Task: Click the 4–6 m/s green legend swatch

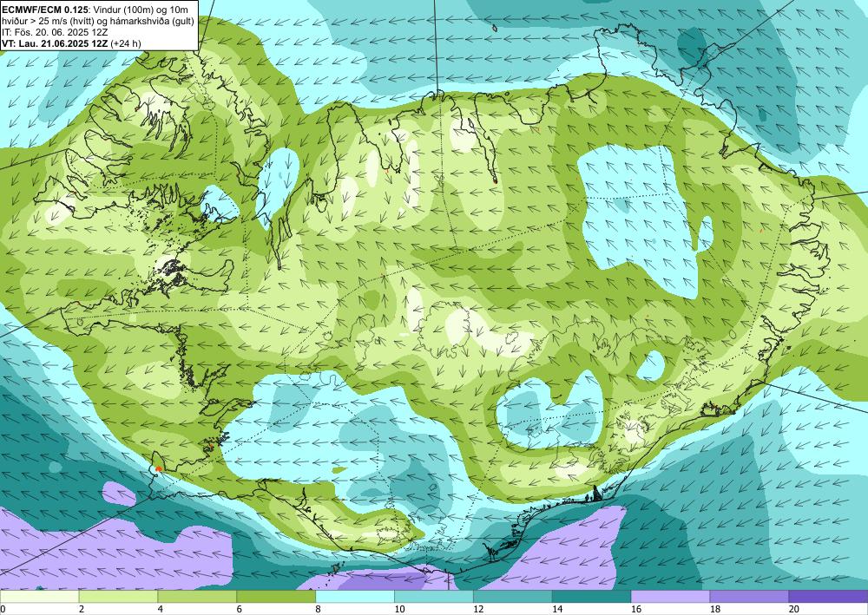Action: 197,597
